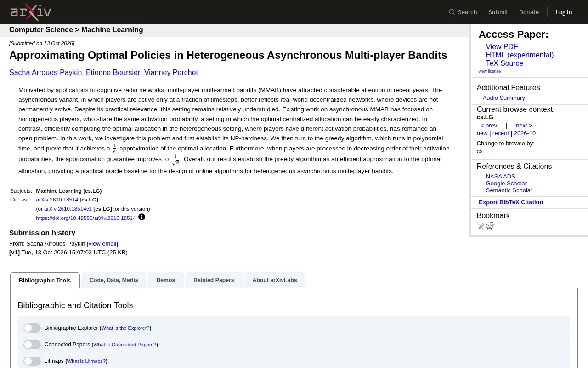Click Donate in the header
The width and height of the screenshot is (588, 368).
[x=529, y=12]
